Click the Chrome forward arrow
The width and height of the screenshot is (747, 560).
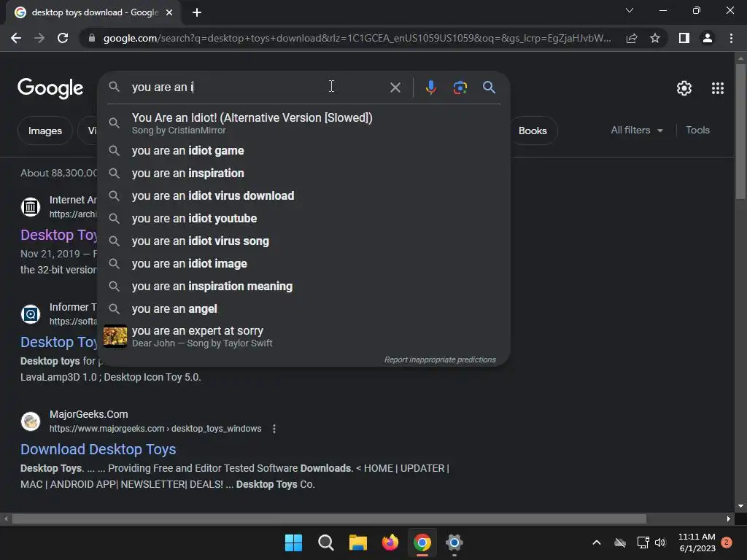pos(39,38)
